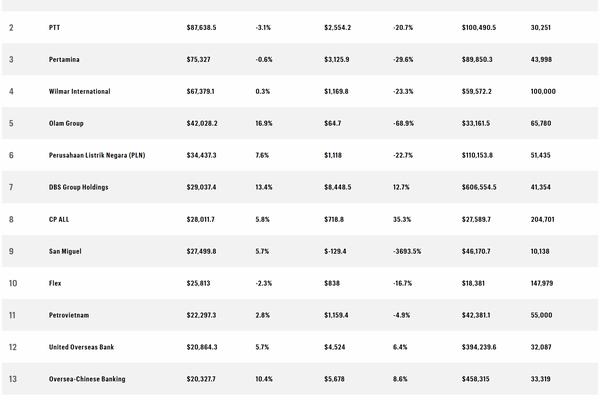Select CP ALL employee count 204,701

(x=542, y=219)
